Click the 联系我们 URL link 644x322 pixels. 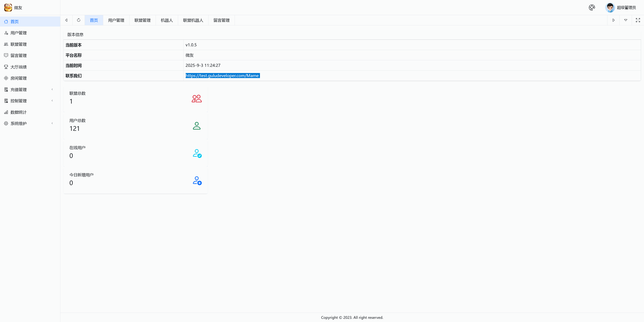coord(222,76)
